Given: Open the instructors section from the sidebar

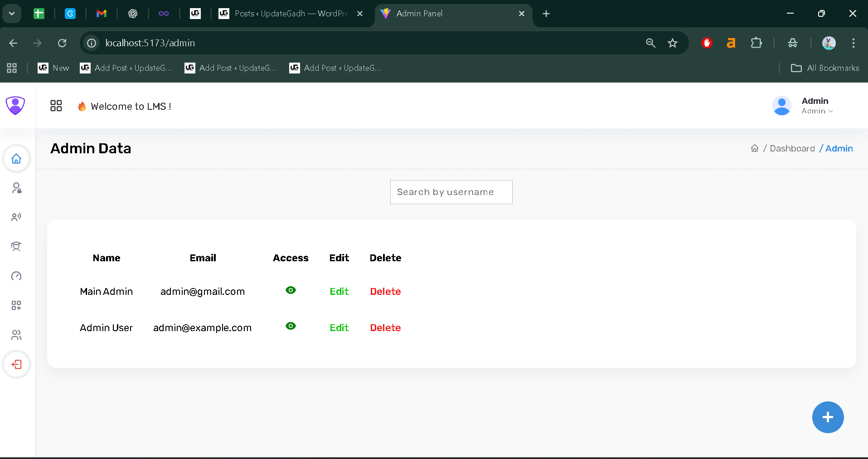Looking at the screenshot, I should pyautogui.click(x=16, y=217).
